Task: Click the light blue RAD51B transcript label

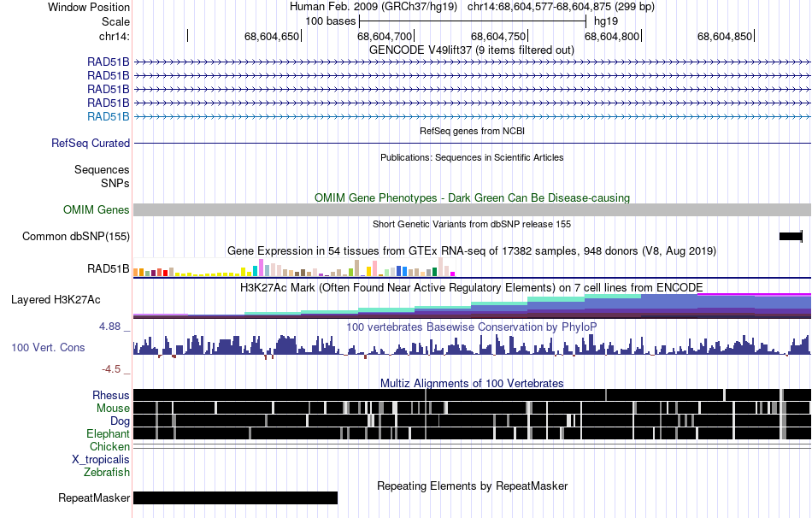Action: (109, 116)
